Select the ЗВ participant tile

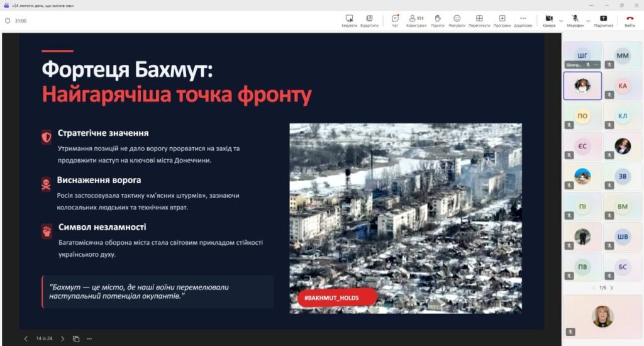coord(623,176)
